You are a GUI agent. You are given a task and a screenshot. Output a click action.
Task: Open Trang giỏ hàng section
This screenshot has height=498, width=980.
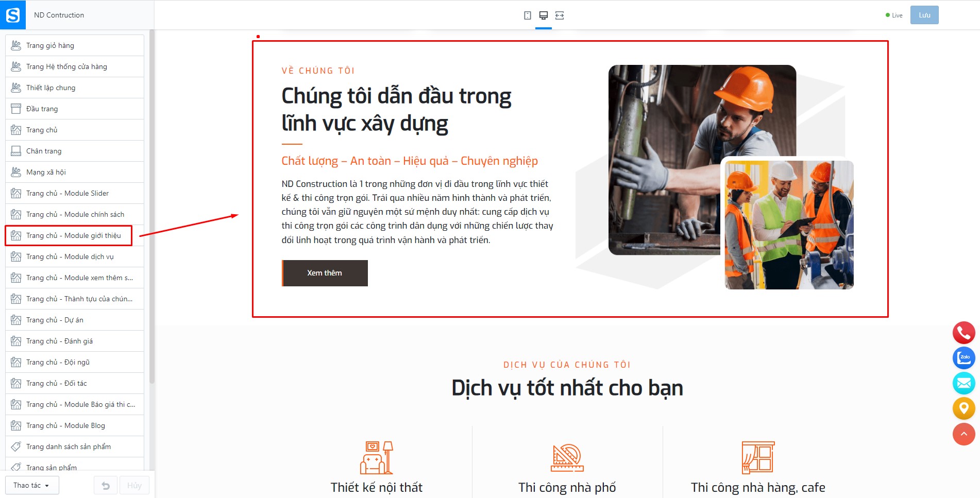(x=75, y=45)
